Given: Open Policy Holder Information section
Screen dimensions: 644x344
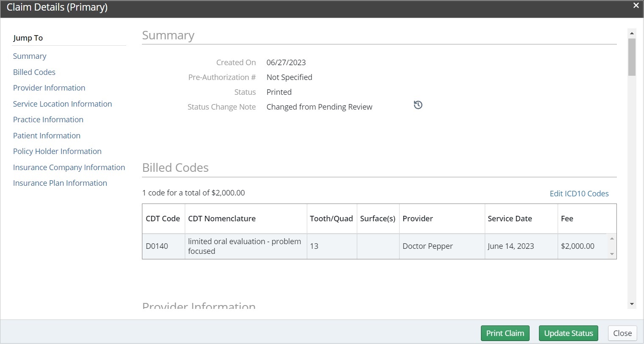Looking at the screenshot, I should pos(57,151).
